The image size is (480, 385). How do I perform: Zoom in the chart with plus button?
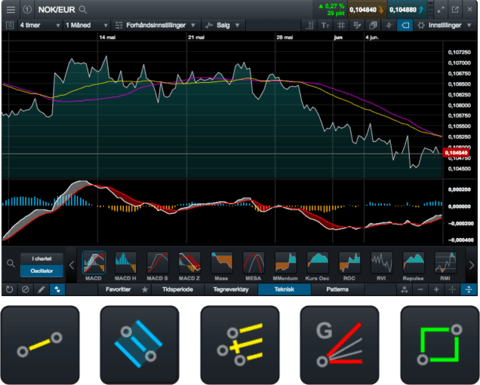(436, 289)
